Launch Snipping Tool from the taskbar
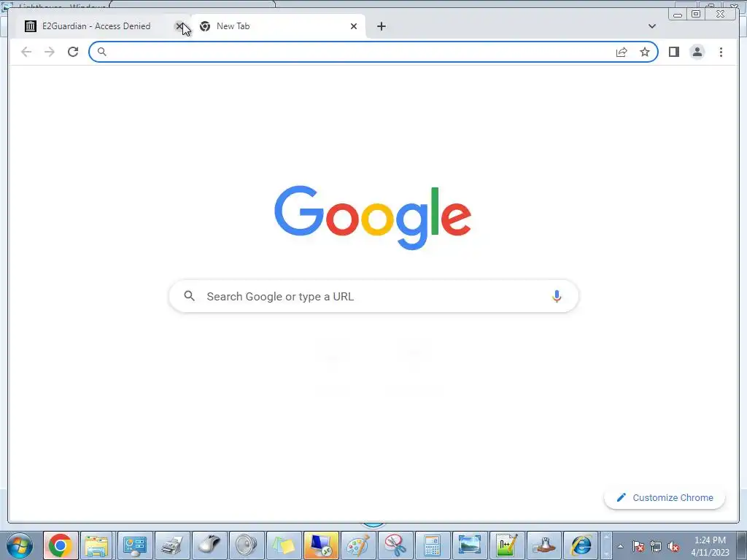This screenshot has height=560, width=747. point(395,545)
